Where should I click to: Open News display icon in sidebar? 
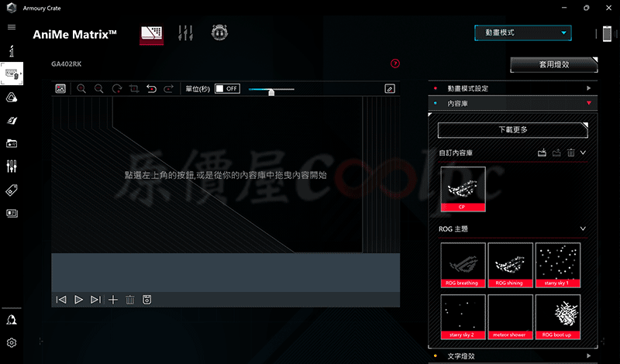[x=12, y=214]
